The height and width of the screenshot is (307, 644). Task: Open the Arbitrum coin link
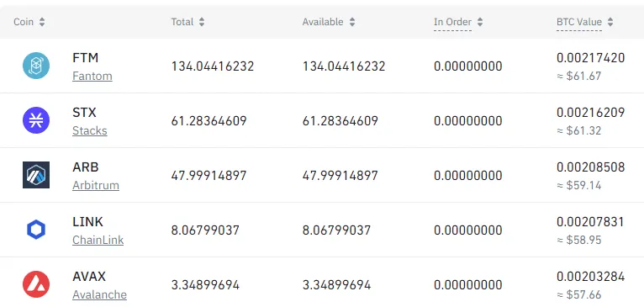click(x=96, y=185)
